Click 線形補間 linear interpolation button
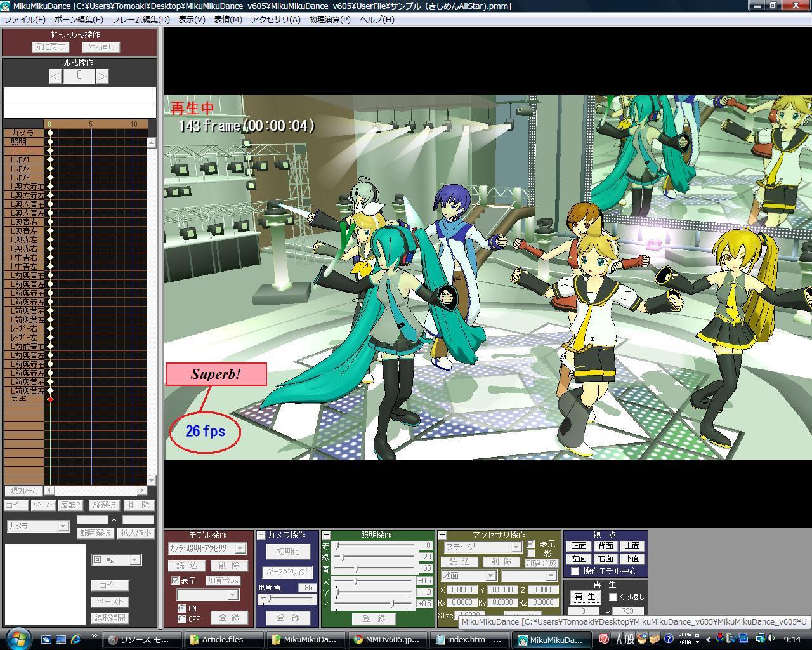Image resolution: width=812 pixels, height=650 pixels. 110,617
